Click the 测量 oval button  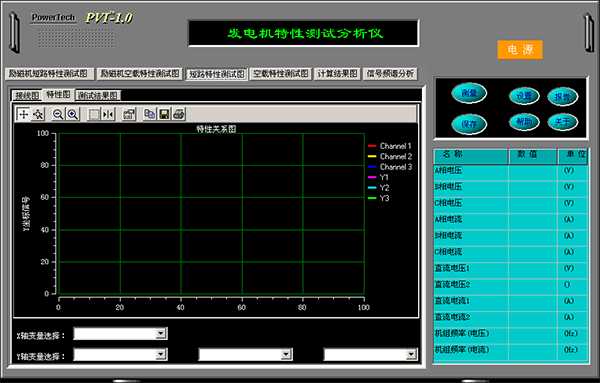pyautogui.click(x=469, y=93)
